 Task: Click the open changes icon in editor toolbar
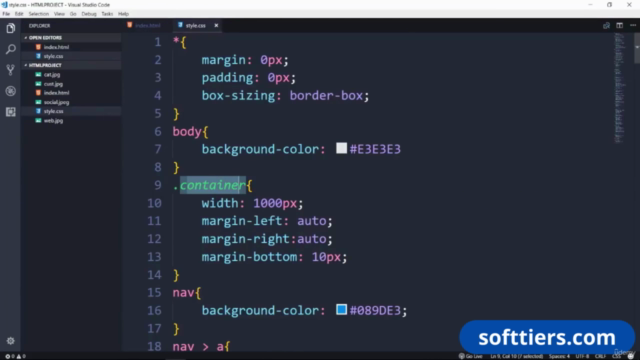(606, 25)
